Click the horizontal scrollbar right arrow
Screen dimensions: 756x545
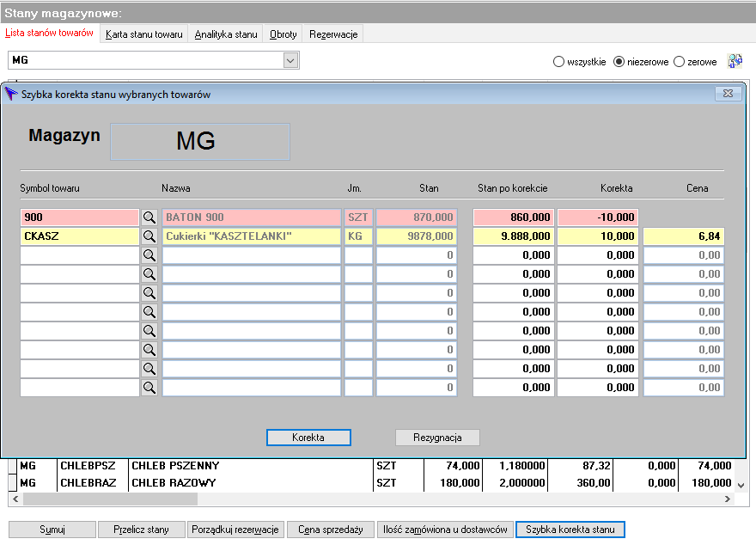[x=728, y=499]
